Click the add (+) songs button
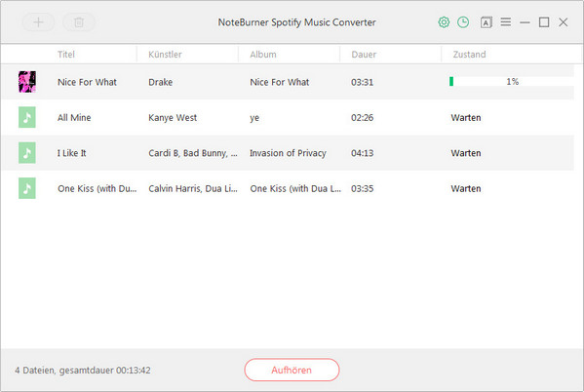This screenshot has width=584, height=392. (x=38, y=22)
